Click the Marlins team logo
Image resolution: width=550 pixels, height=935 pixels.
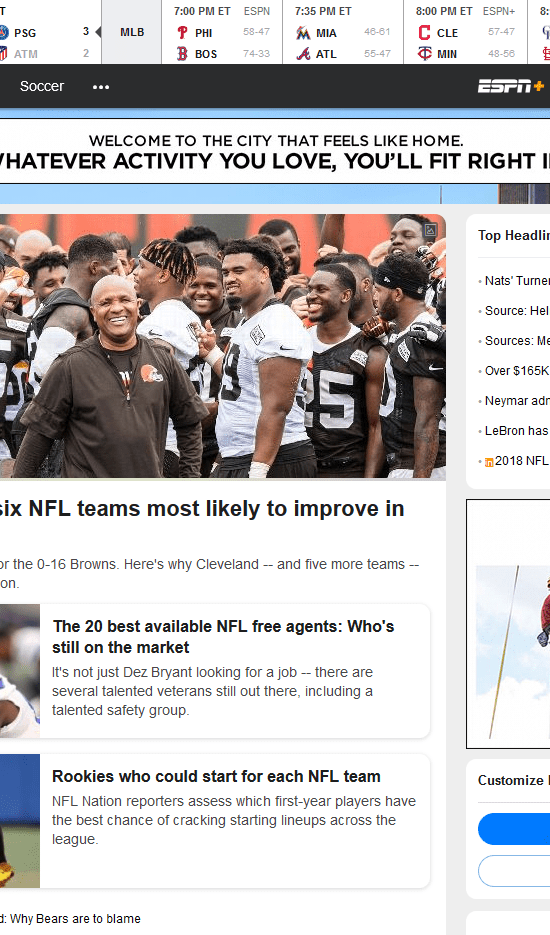(x=303, y=33)
